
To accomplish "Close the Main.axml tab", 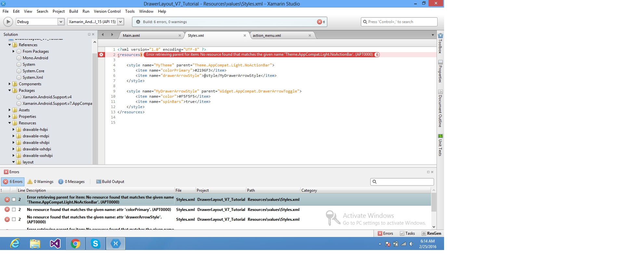I will (x=180, y=35).
